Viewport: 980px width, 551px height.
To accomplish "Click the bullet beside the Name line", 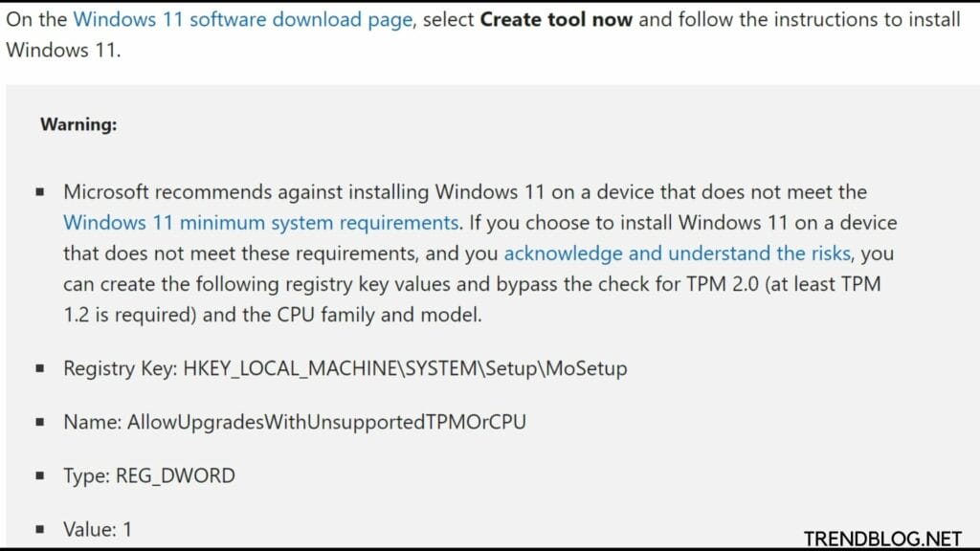I will click(x=40, y=422).
